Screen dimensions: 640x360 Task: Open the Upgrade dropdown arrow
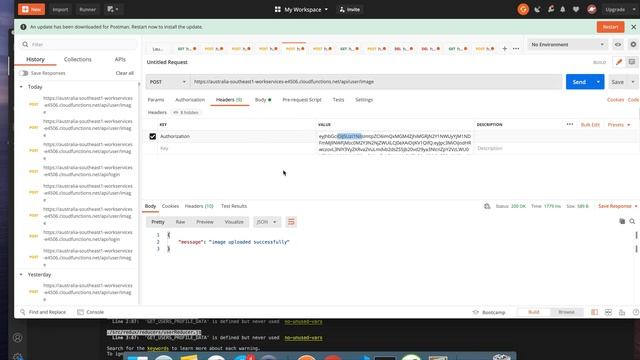633,9
